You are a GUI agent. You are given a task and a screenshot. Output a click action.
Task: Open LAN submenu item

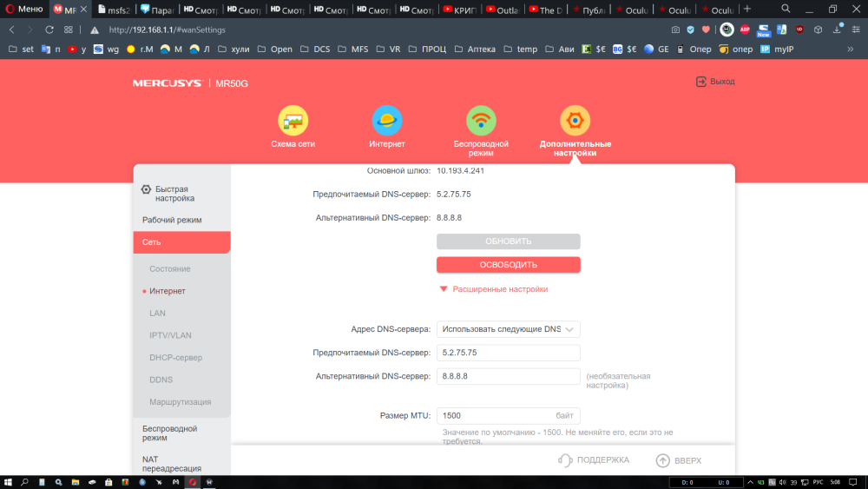point(157,313)
